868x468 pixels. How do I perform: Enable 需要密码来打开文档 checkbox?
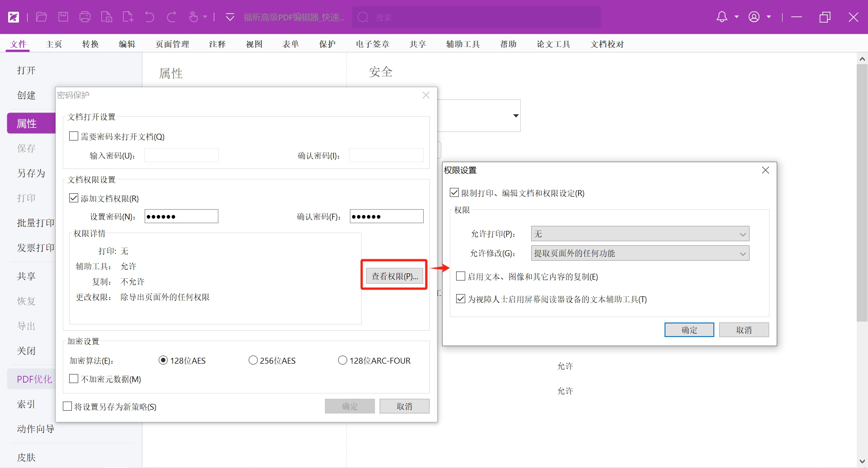pyautogui.click(x=74, y=136)
